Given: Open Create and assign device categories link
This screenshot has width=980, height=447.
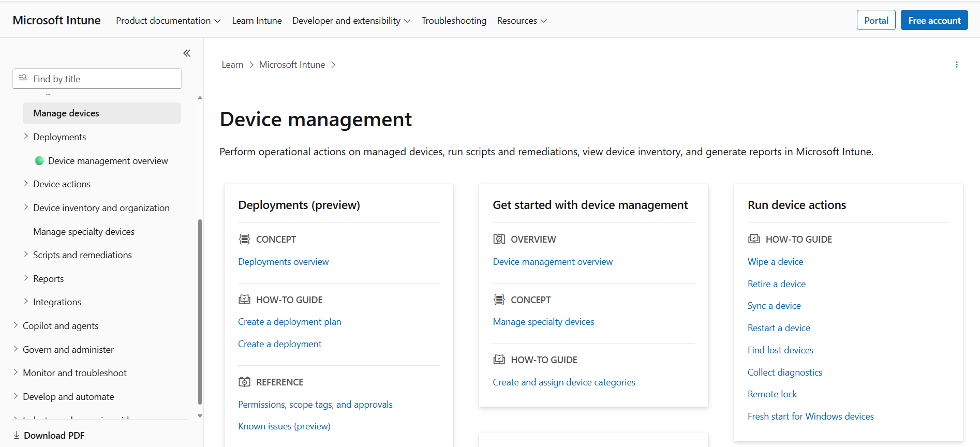Looking at the screenshot, I should (x=564, y=382).
